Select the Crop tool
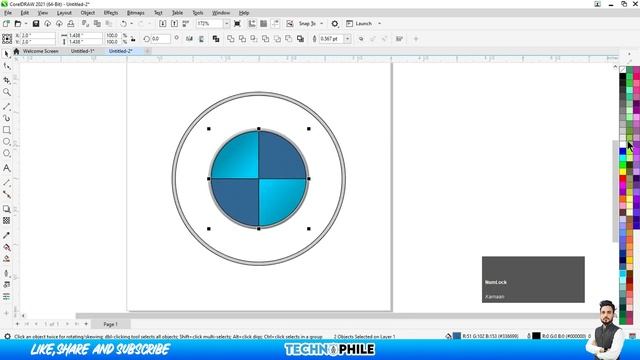 (7, 80)
